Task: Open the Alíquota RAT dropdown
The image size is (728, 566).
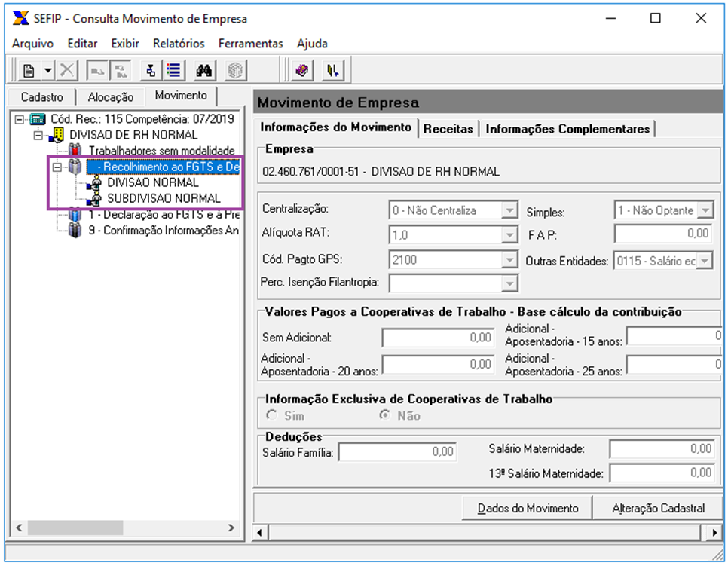Action: [x=509, y=235]
